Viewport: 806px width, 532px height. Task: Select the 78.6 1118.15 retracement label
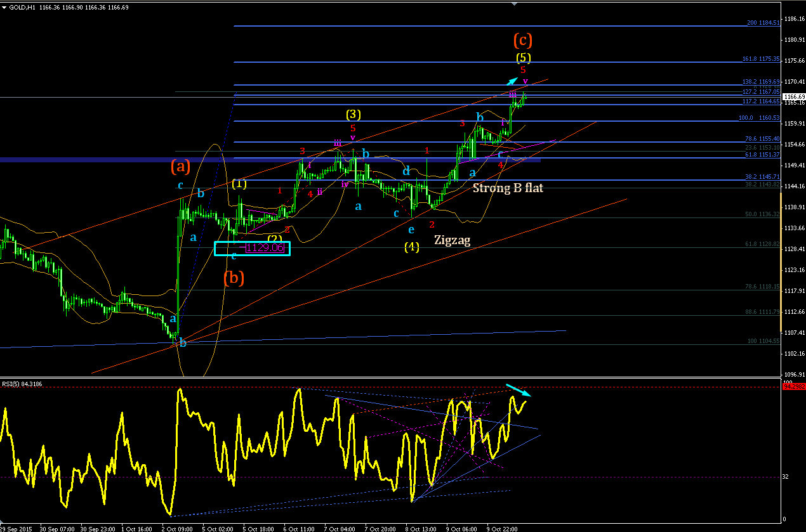click(762, 287)
